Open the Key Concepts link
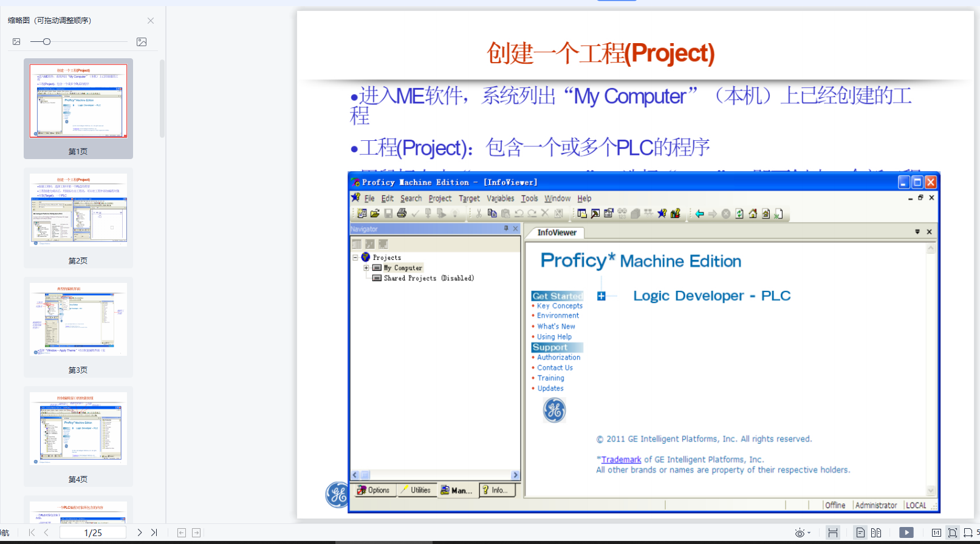Image resolution: width=980 pixels, height=544 pixels. coord(560,306)
